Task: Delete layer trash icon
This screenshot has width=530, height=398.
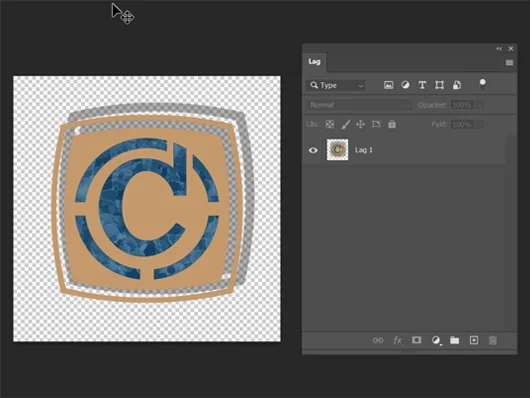Action: coord(493,340)
